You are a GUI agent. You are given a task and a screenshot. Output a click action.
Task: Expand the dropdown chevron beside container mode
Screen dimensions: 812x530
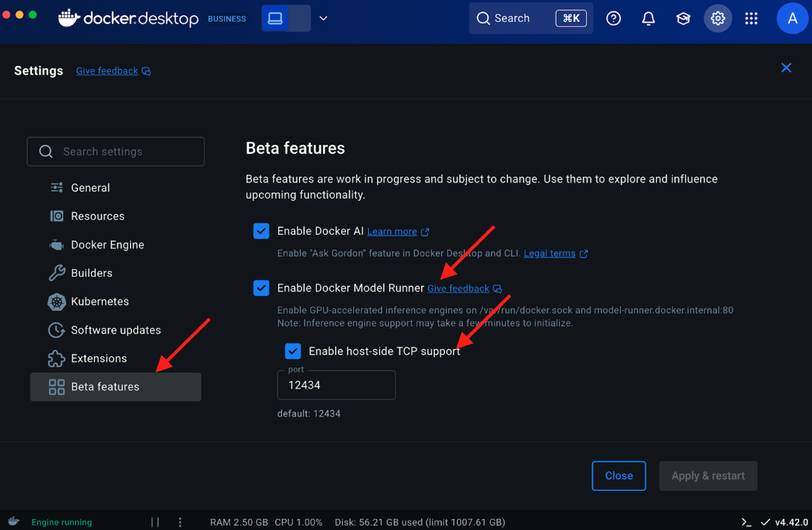pos(323,18)
